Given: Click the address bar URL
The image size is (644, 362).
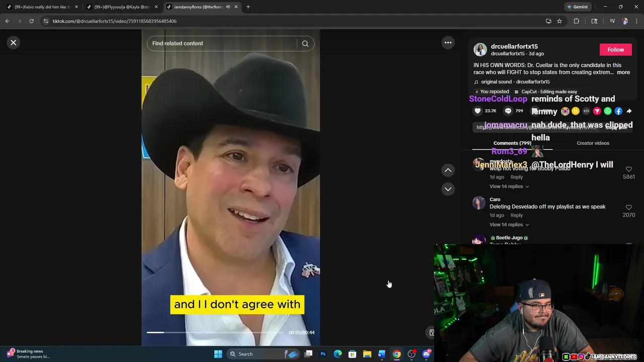Looking at the screenshot, I should pos(114,21).
